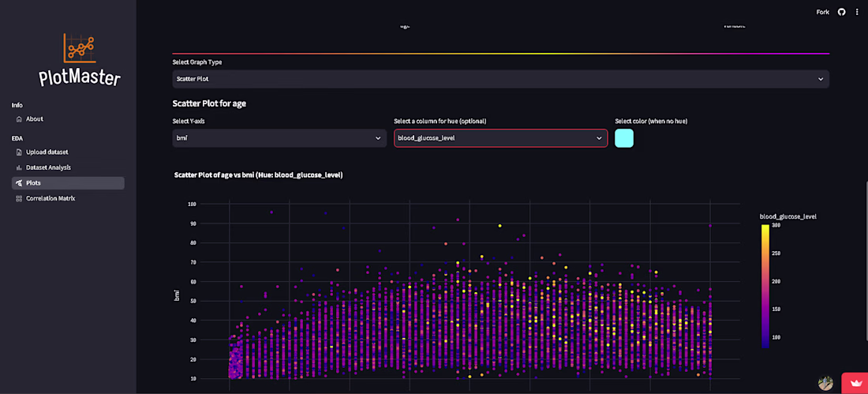868x394 pixels.
Task: Click the blood_glucose_level color scale bar
Action: (x=765, y=286)
